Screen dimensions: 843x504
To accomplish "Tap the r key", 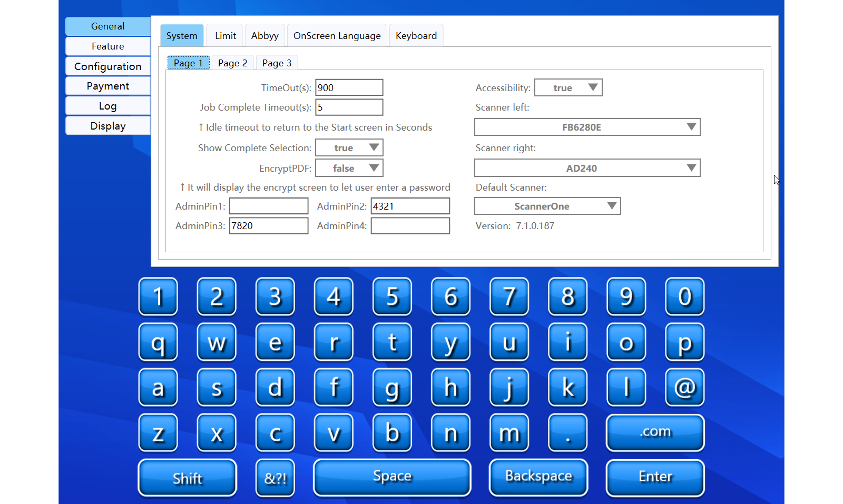I will click(334, 342).
